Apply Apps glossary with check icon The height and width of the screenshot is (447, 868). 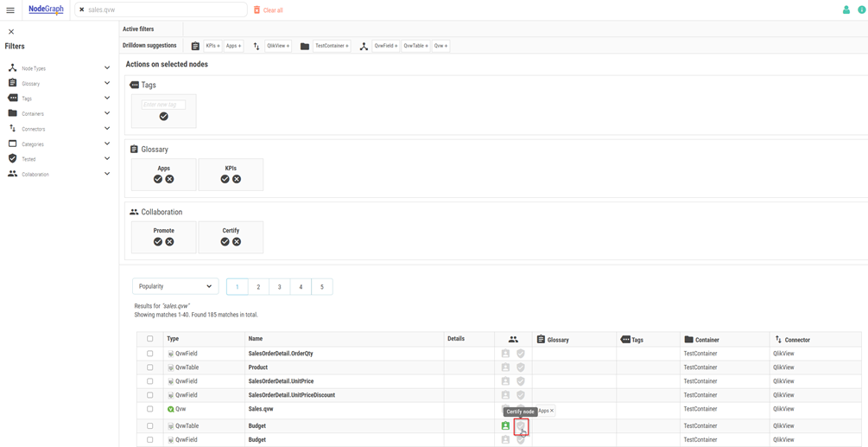[158, 179]
